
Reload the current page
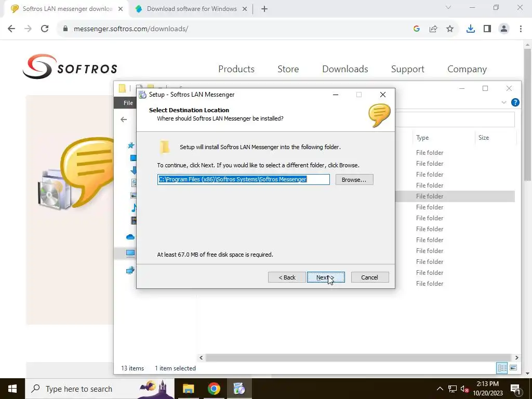[45, 29]
